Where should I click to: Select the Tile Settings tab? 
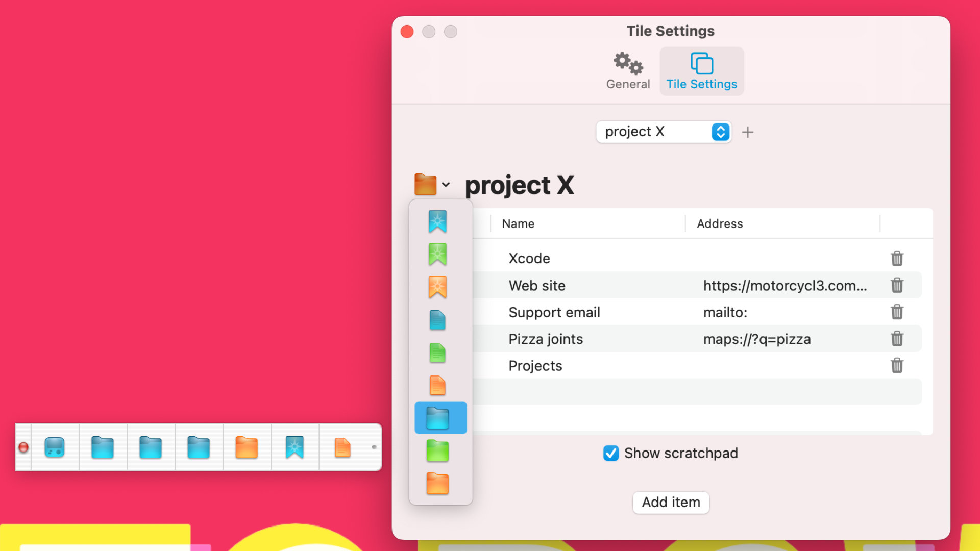[701, 71]
